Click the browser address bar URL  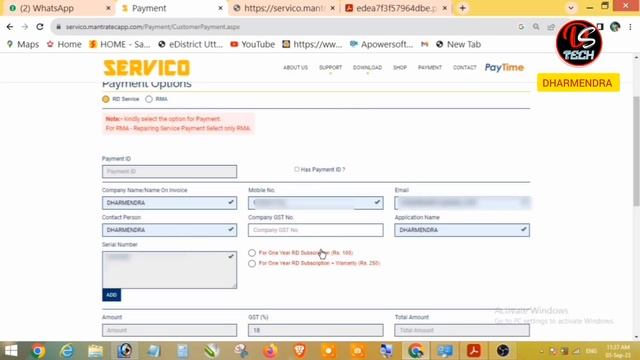coord(153,27)
